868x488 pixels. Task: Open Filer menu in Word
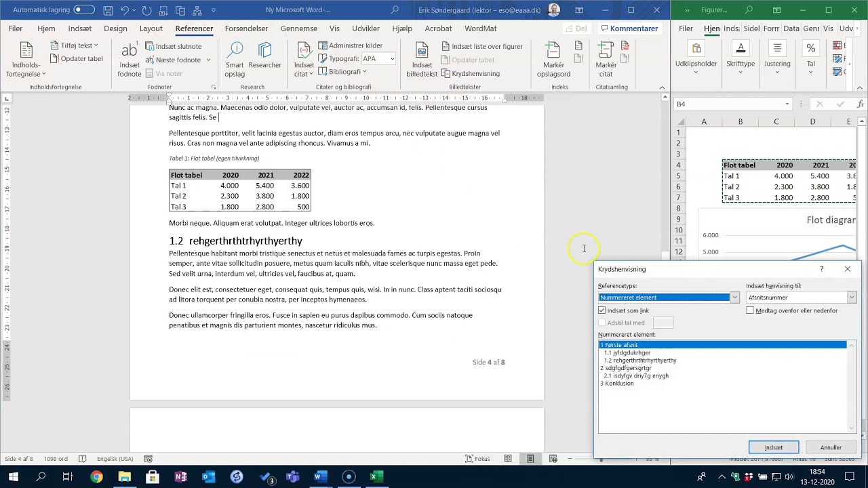16,28
